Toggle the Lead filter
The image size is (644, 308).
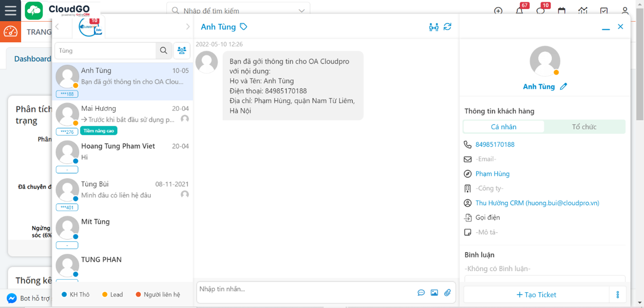112,294
